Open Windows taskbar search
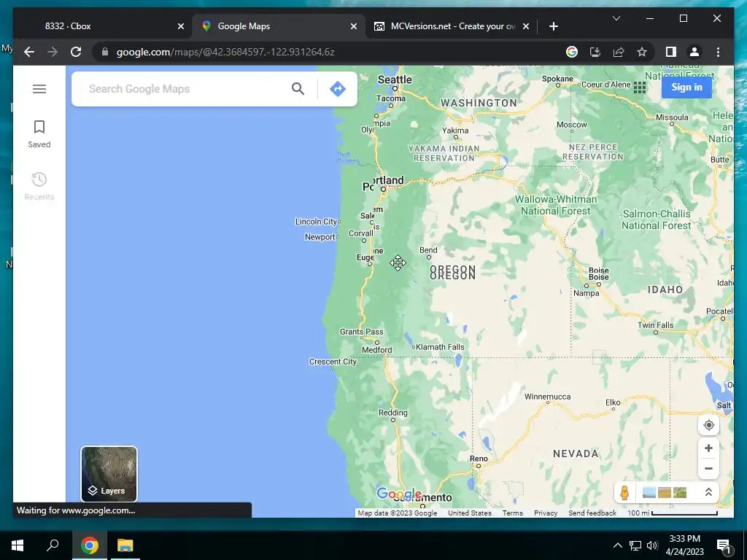 point(53,545)
